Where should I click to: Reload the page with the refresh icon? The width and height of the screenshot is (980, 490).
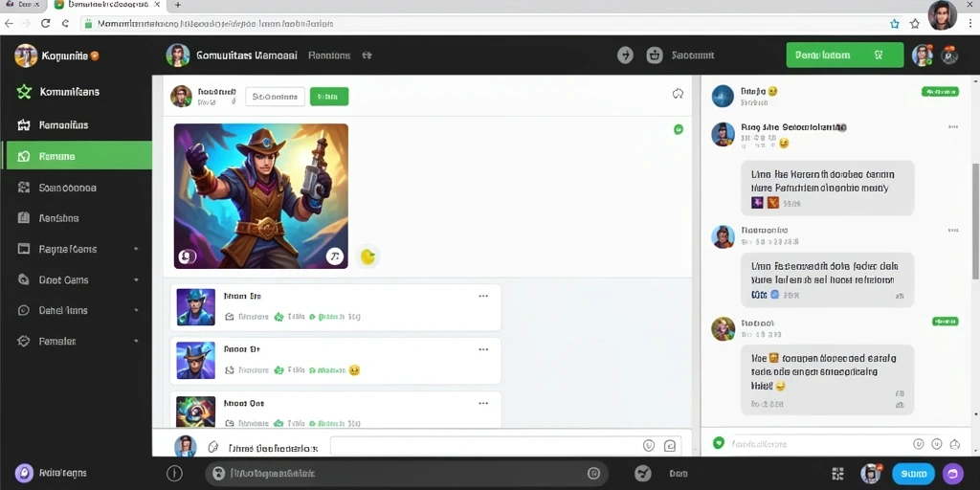[45, 24]
